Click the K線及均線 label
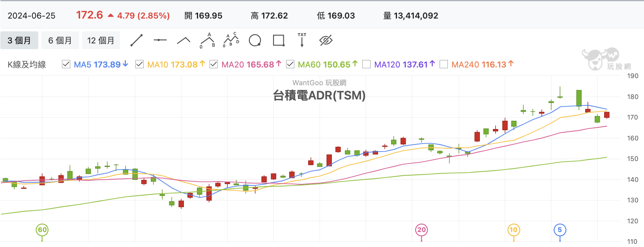This screenshot has height=247, width=644. (x=27, y=65)
